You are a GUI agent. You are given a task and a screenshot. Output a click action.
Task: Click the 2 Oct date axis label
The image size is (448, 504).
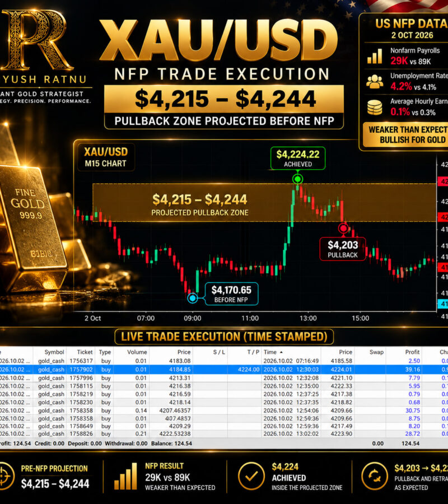point(92,318)
